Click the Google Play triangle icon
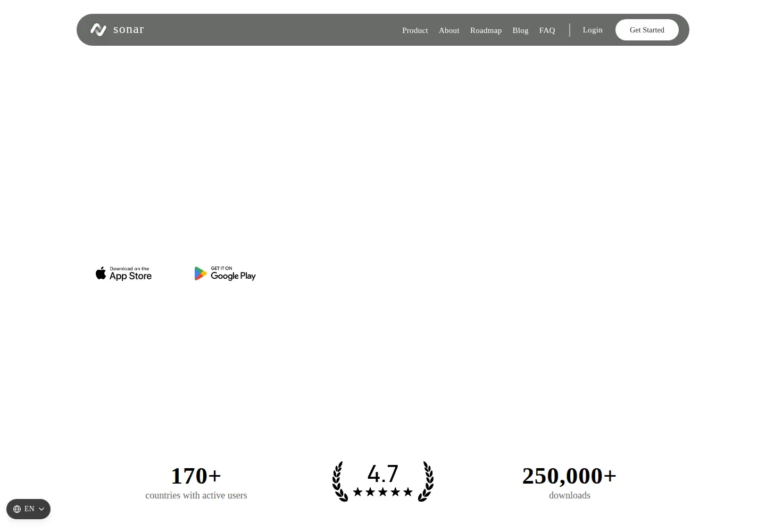The height and width of the screenshot is (532, 766). [200, 273]
